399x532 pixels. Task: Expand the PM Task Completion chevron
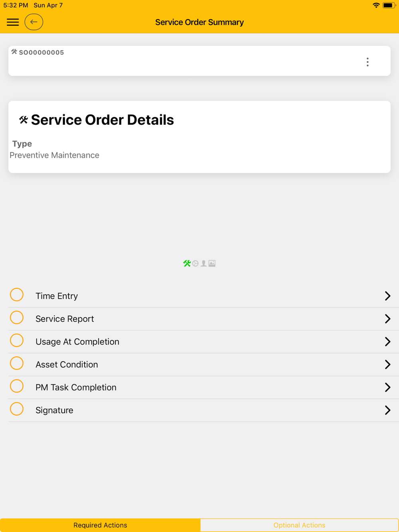tap(387, 387)
